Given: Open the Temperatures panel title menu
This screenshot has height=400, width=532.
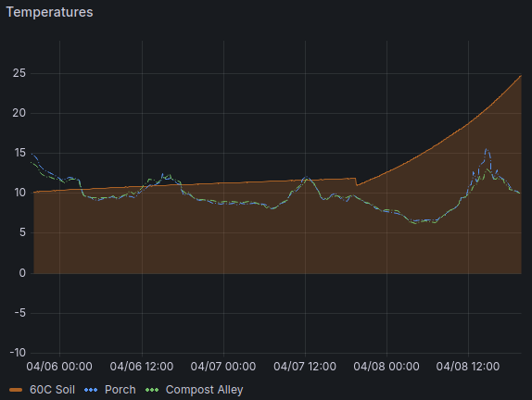Looking at the screenshot, I should click(x=49, y=12).
